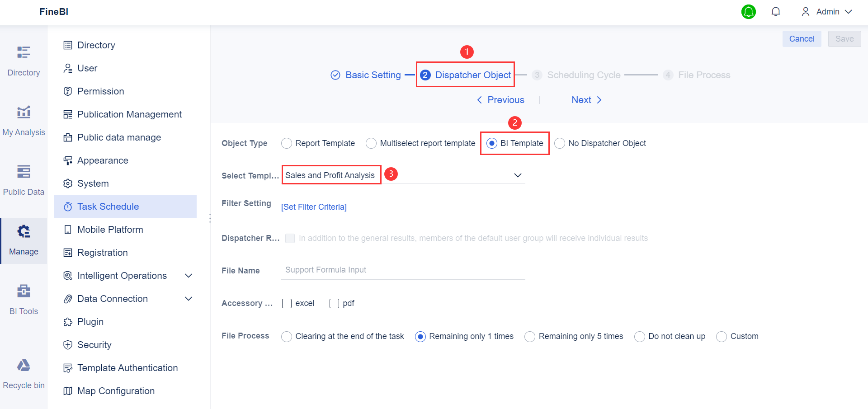The width and height of the screenshot is (868, 409).
Task: Open the Admin account menu
Action: pyautogui.click(x=827, y=12)
